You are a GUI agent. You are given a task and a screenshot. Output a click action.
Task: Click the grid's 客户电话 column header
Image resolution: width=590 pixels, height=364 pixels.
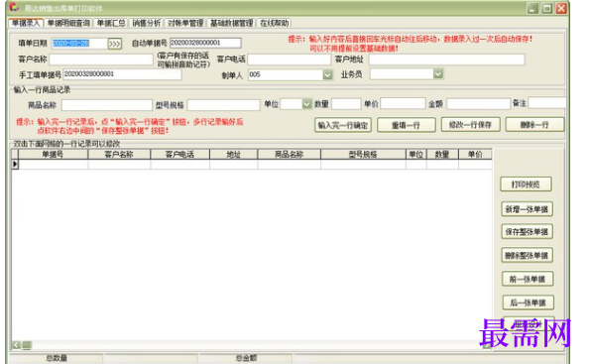[x=179, y=155]
